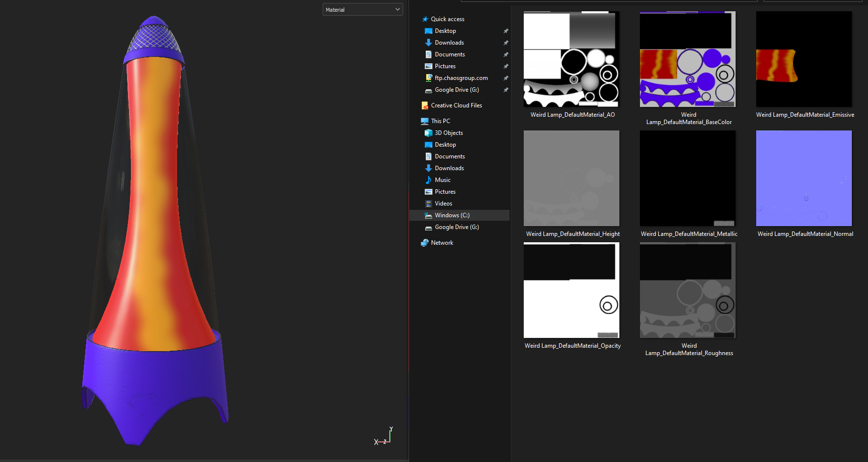The height and width of the screenshot is (462, 868).
Task: Open Network in navigation pane
Action: coord(441,243)
